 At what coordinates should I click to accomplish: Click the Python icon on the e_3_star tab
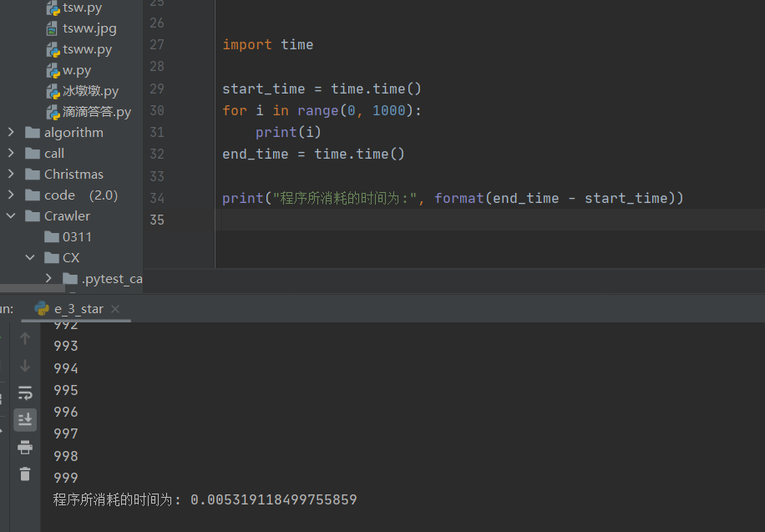click(x=42, y=308)
